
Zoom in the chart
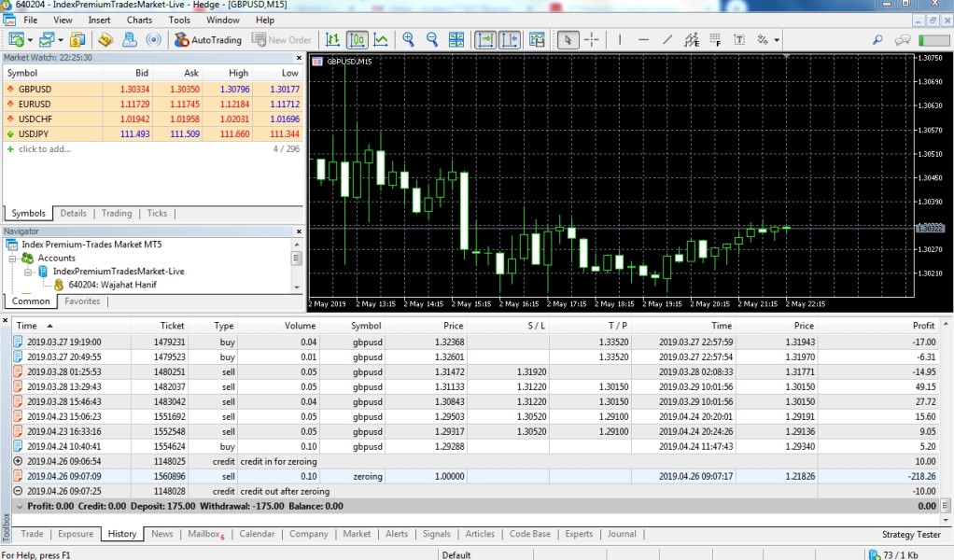click(x=408, y=40)
